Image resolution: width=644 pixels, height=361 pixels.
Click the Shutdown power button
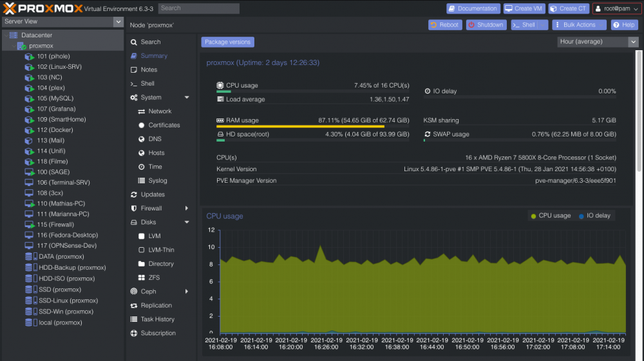click(x=486, y=25)
